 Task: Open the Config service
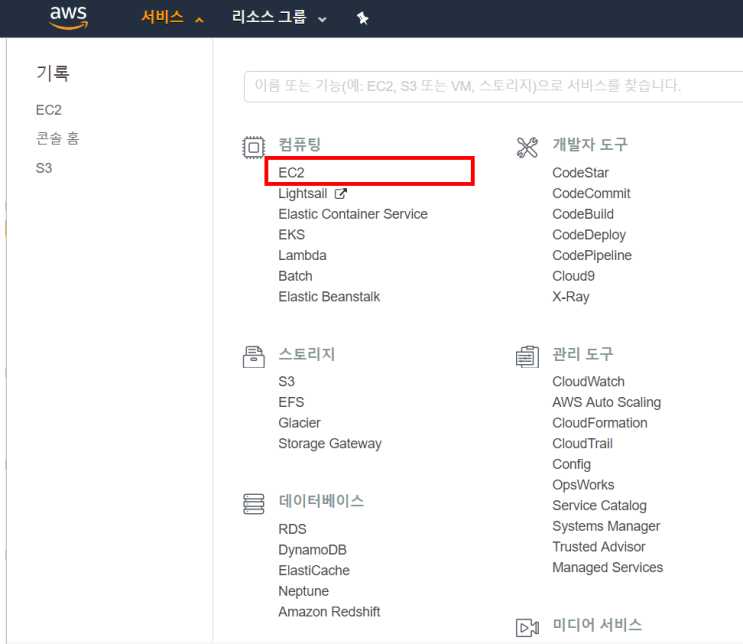point(571,464)
